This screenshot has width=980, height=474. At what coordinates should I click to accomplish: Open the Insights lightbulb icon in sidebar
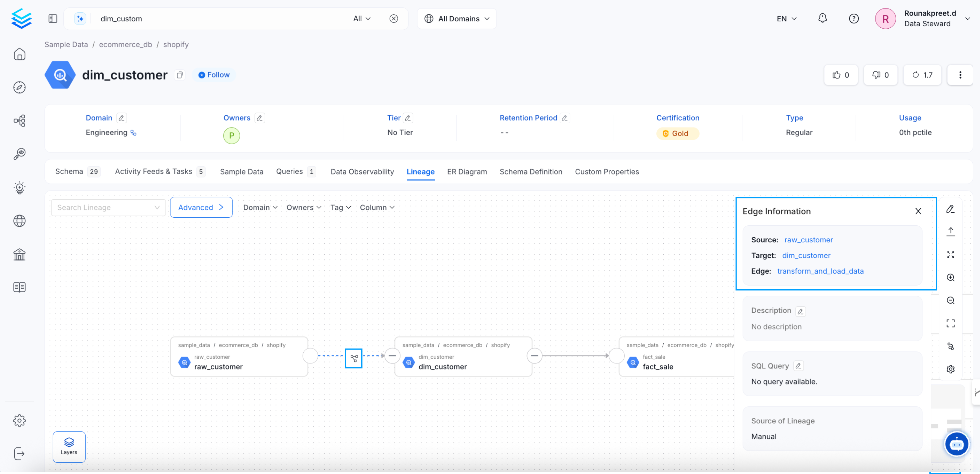(19, 187)
